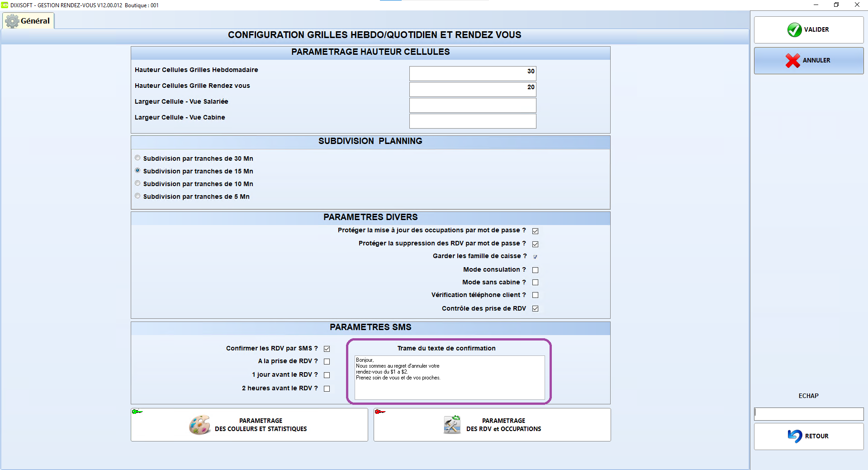Check the 1 jour avant le RDV box
The image size is (868, 470).
[327, 375]
